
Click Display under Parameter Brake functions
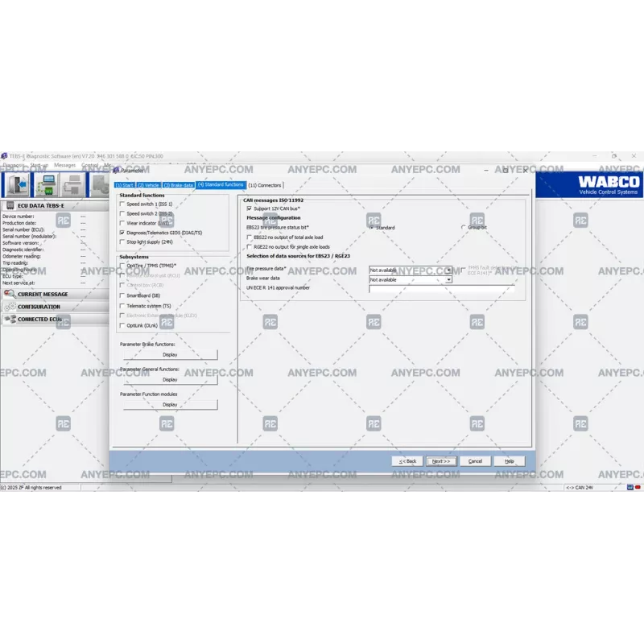point(170,354)
